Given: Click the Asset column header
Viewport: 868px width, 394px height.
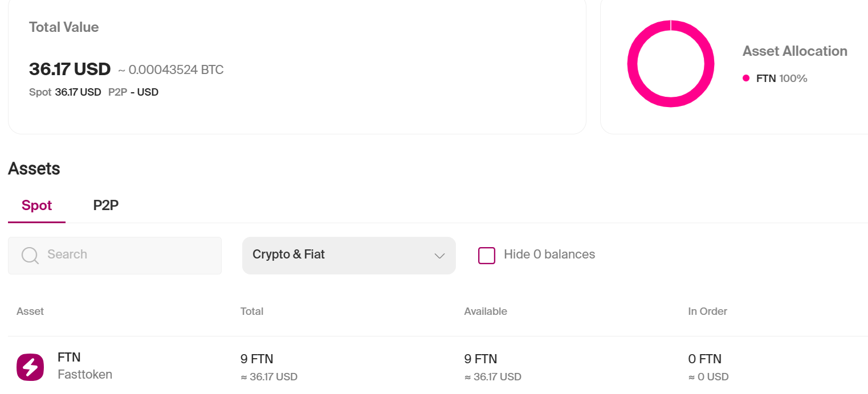Looking at the screenshot, I should pyautogui.click(x=30, y=311).
